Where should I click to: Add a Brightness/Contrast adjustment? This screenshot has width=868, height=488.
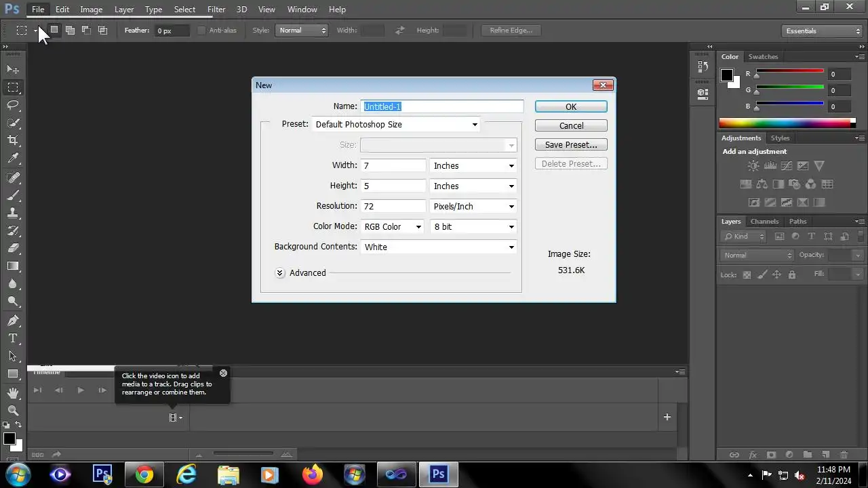click(x=753, y=166)
